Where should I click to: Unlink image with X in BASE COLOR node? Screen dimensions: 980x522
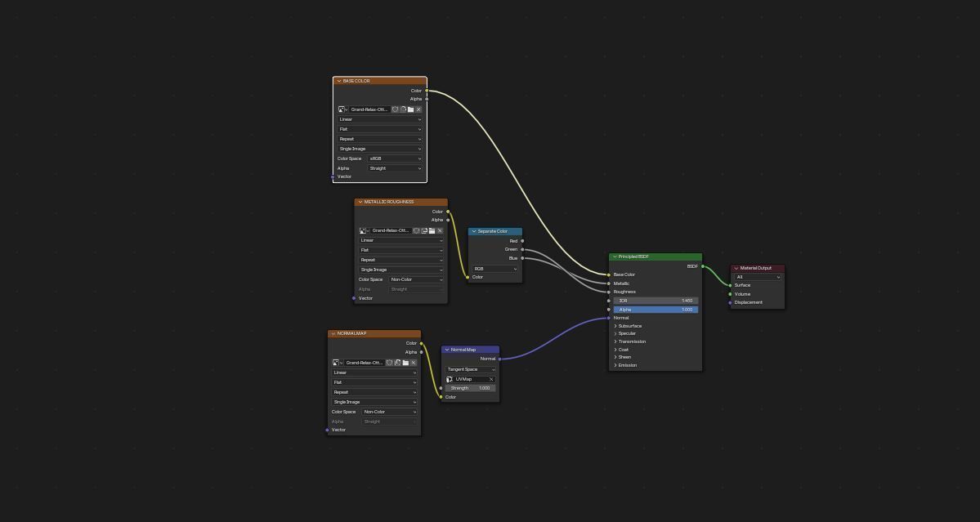tap(418, 109)
